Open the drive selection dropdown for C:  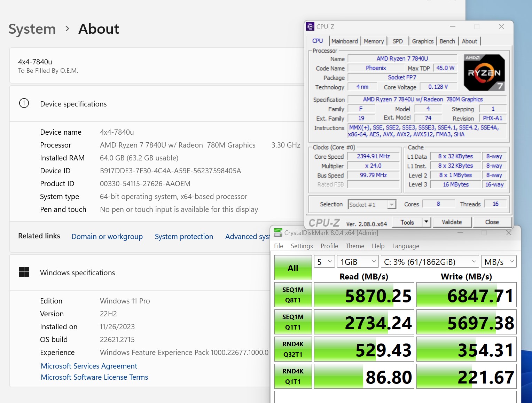[430, 262]
